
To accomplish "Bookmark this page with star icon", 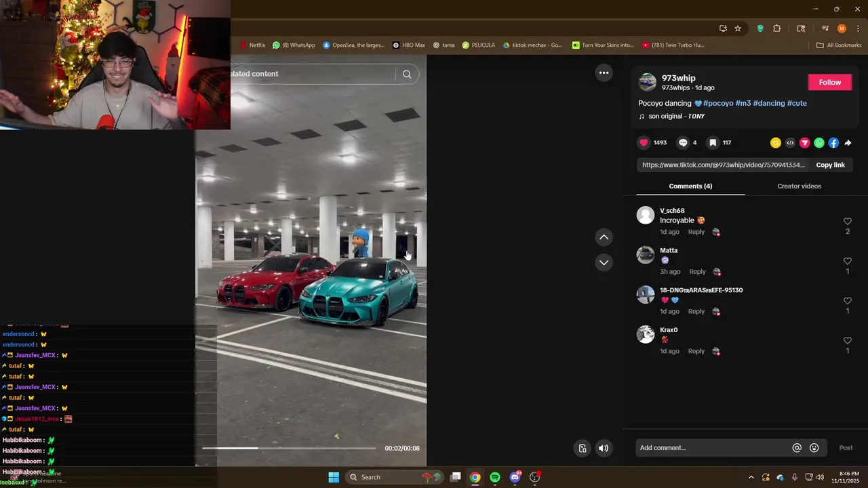I will (x=738, y=28).
